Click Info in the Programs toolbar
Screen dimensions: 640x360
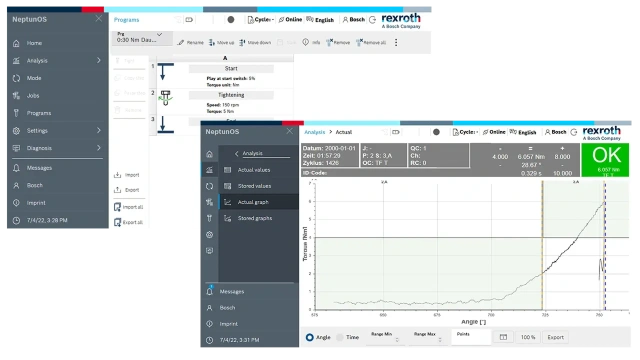tap(311, 42)
